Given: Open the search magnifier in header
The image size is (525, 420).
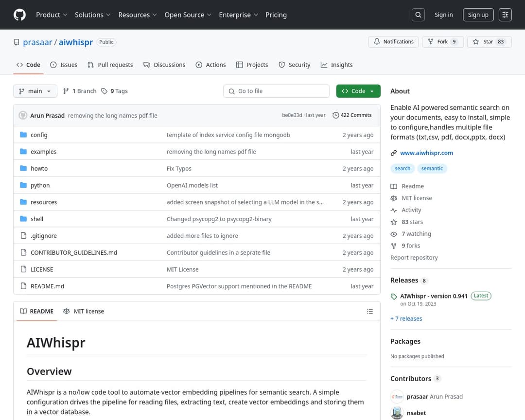Looking at the screenshot, I should [418, 15].
